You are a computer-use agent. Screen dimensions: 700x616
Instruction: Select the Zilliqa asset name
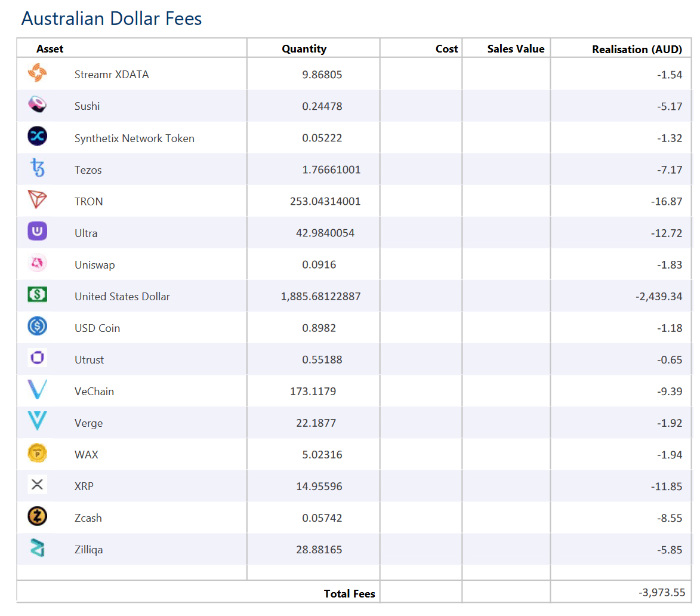coord(88,550)
